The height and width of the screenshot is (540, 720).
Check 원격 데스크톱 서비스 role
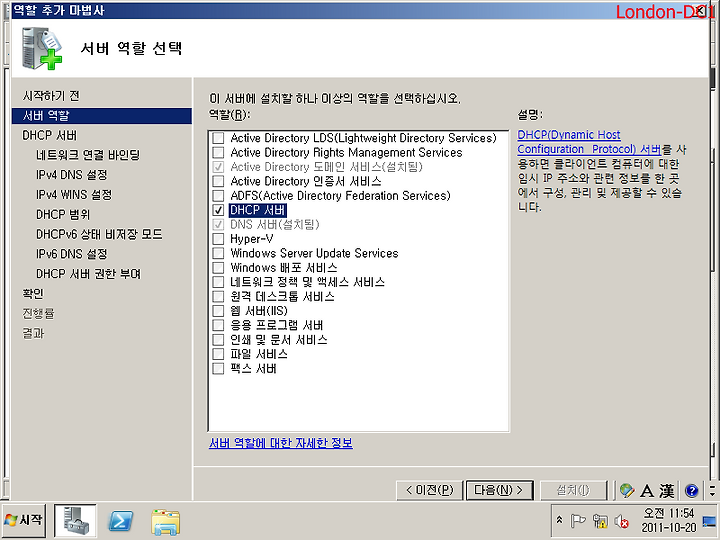[218, 296]
